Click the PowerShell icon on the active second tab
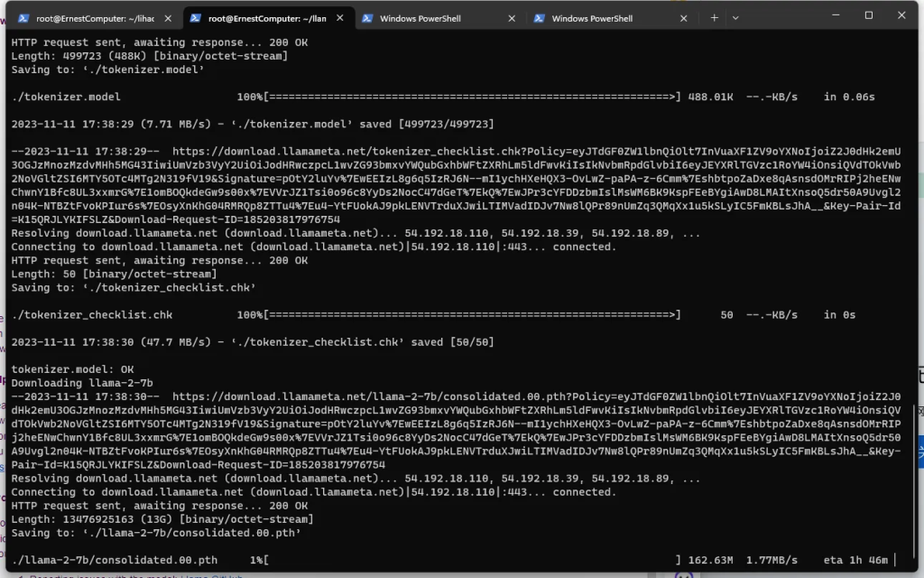924x578 pixels. 195,18
